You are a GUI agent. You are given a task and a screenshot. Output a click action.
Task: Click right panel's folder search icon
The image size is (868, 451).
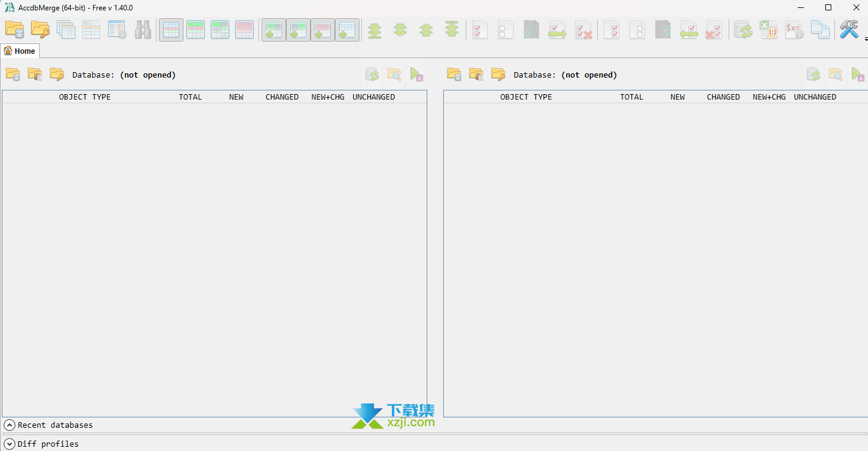click(x=836, y=75)
